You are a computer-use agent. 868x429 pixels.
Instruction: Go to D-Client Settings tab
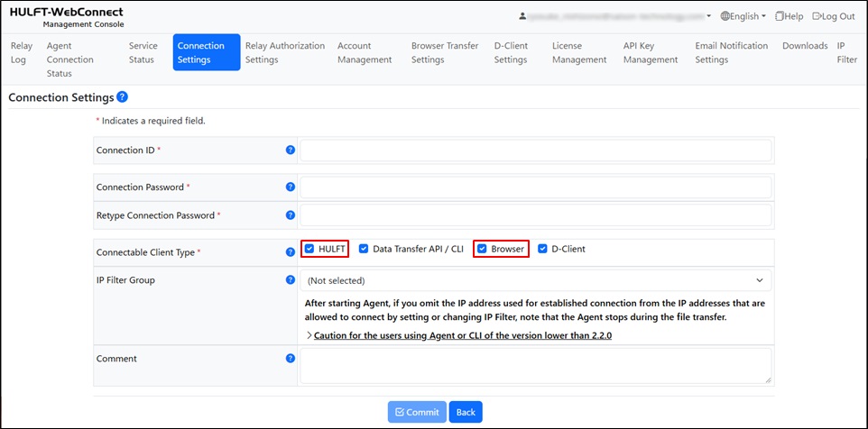coord(511,52)
